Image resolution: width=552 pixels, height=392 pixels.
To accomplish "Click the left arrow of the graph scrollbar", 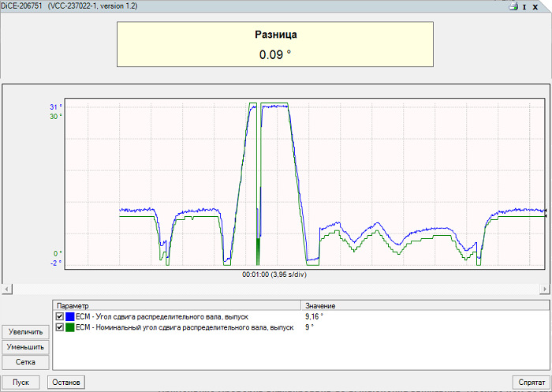I will tap(7, 289).
